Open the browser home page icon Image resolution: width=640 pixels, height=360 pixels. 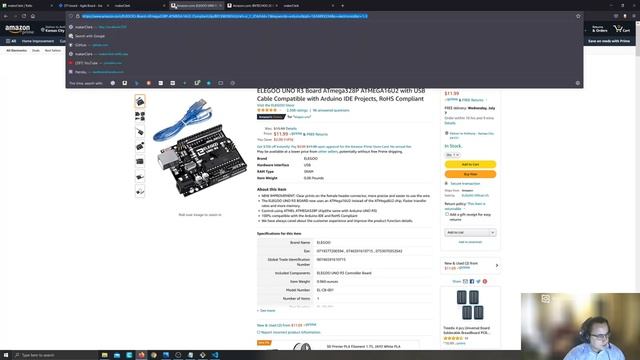point(33,16)
